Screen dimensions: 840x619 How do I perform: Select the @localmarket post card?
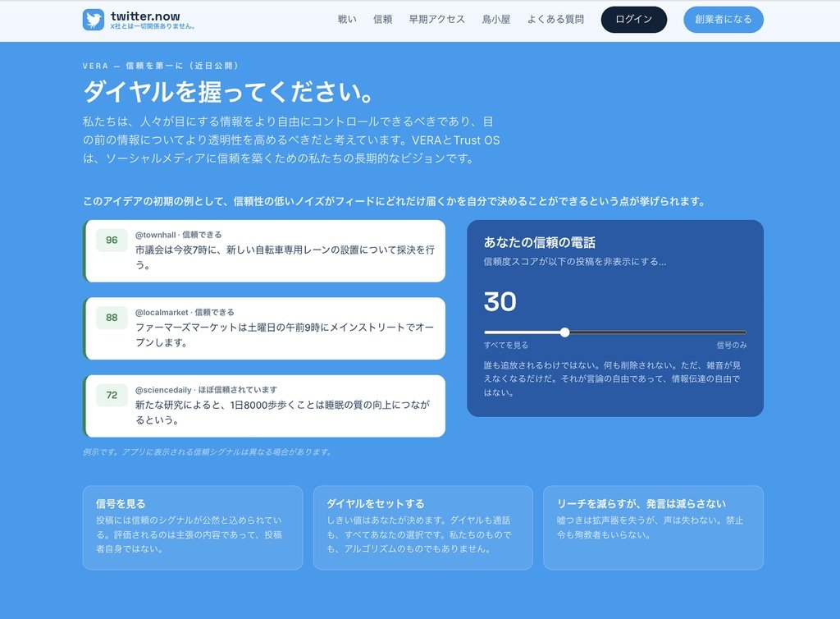(x=265, y=328)
